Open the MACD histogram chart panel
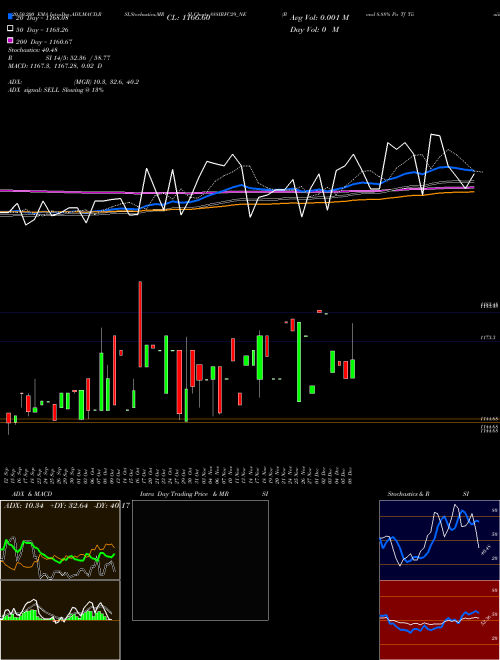Image resolution: width=500 pixels, height=660 pixels. (60, 620)
